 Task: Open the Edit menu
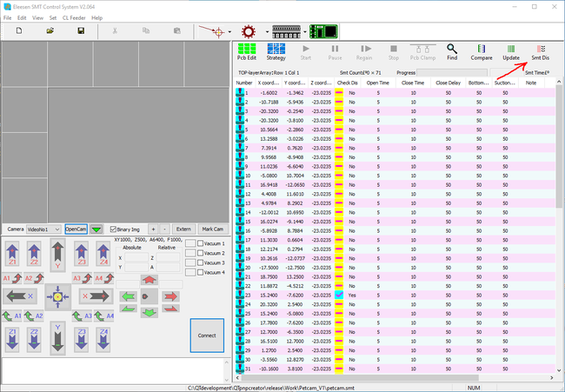coord(22,17)
